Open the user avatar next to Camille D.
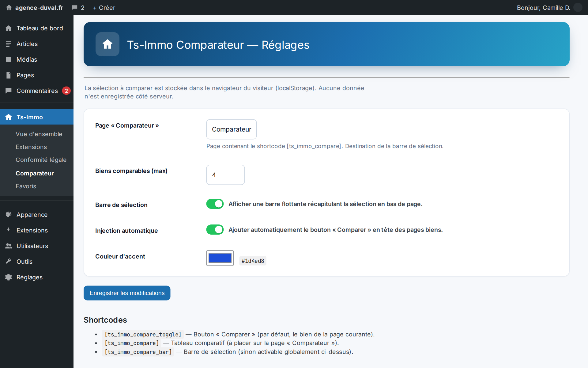 click(x=578, y=7)
